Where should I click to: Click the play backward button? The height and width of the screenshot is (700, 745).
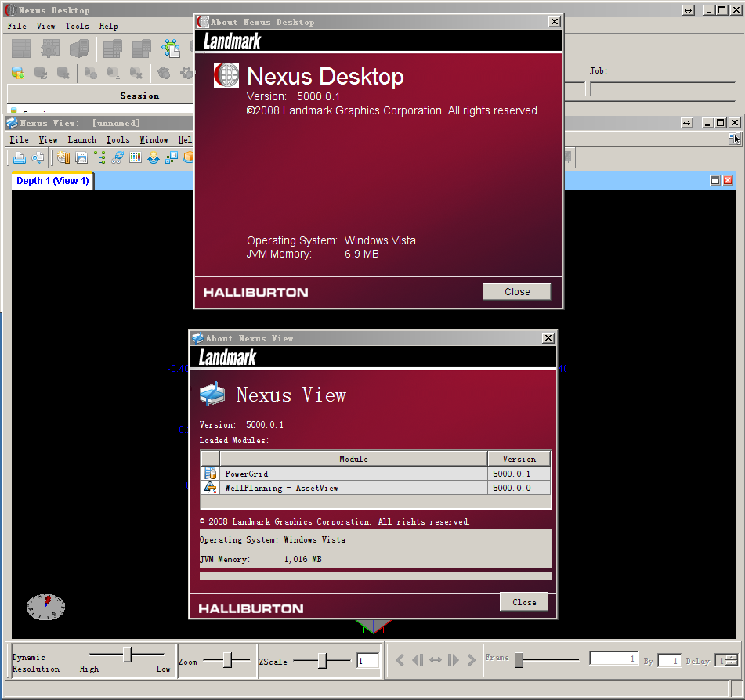point(418,660)
